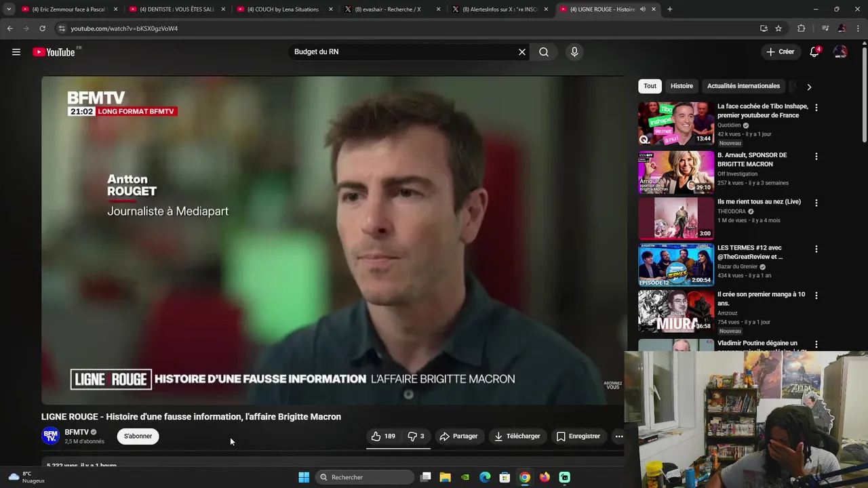The image size is (868, 488).
Task: Open the YouTube notifications bell
Action: 814,52
